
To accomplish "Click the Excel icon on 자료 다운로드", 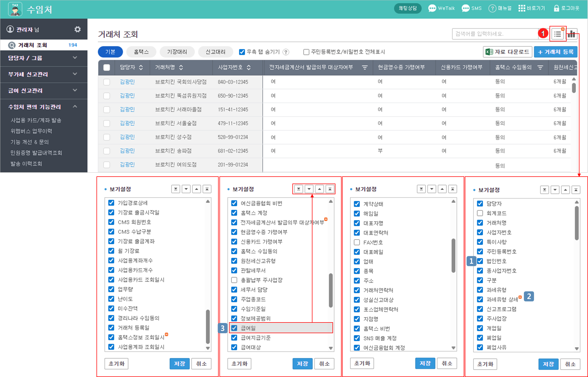I will 489,52.
